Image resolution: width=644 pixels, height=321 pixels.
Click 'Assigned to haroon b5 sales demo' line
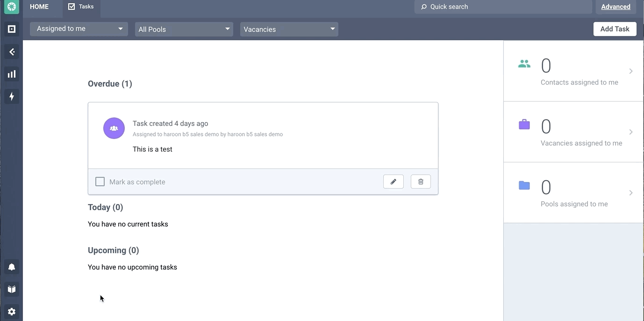(208, 134)
